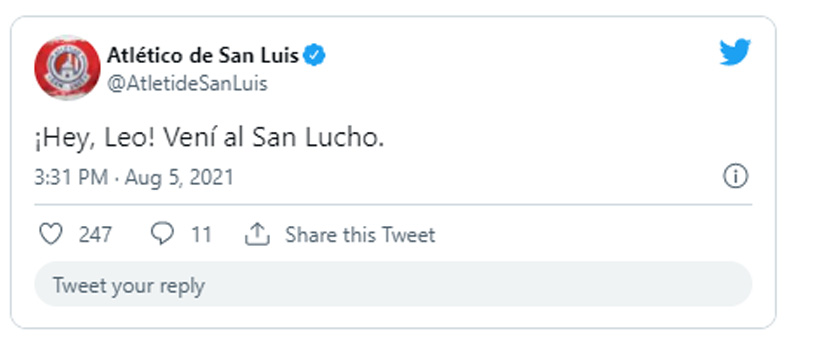The image size is (818, 362).
Task: Open the 3:31 PM timestamp link
Action: click(x=71, y=178)
